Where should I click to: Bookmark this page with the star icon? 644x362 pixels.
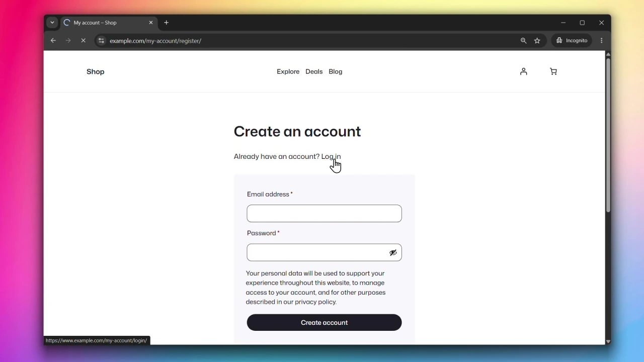coord(537,41)
